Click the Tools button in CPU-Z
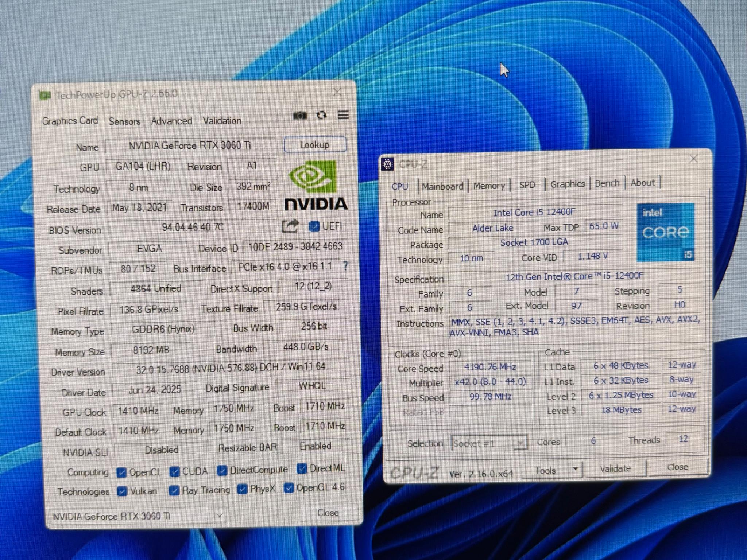Viewport: 747px width, 560px height. [545, 470]
